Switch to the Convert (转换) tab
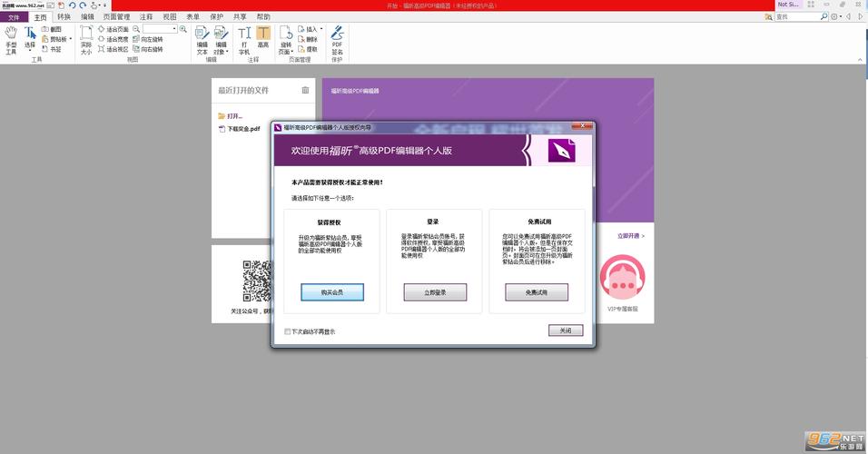 (x=64, y=17)
